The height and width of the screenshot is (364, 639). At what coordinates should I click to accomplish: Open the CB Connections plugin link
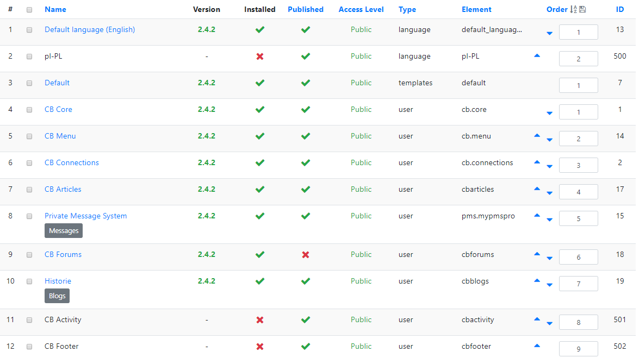pos(72,162)
